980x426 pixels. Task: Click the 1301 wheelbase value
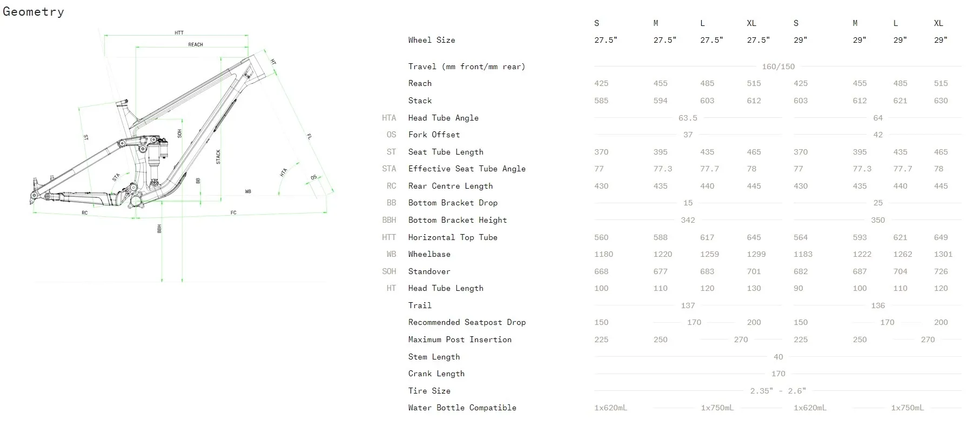click(x=943, y=254)
